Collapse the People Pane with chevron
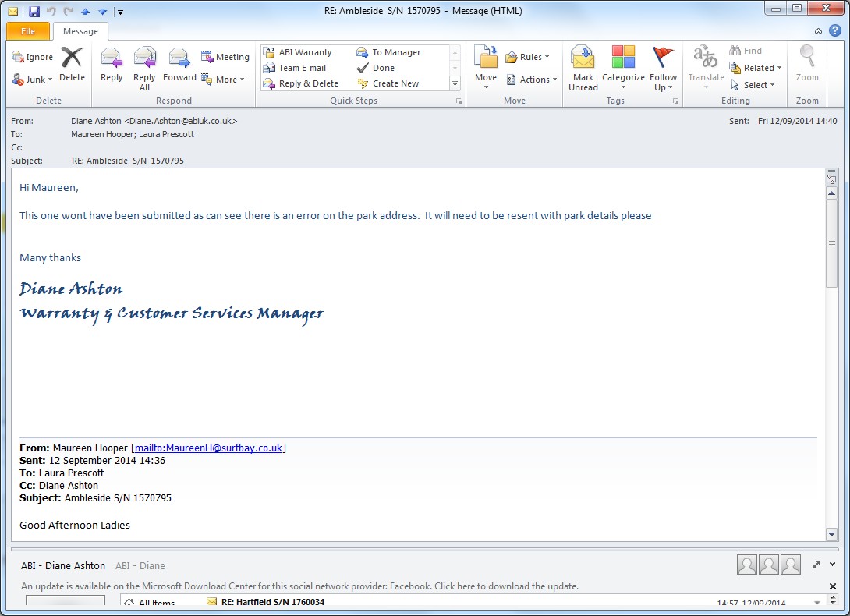850x616 pixels. 833,565
